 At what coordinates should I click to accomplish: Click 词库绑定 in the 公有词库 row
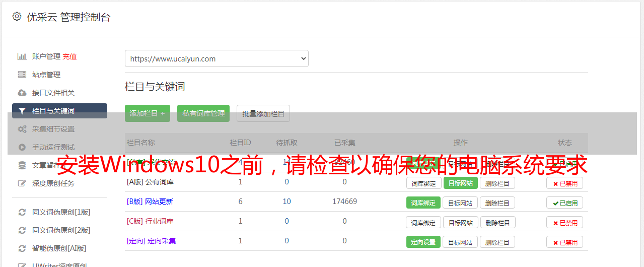click(423, 183)
